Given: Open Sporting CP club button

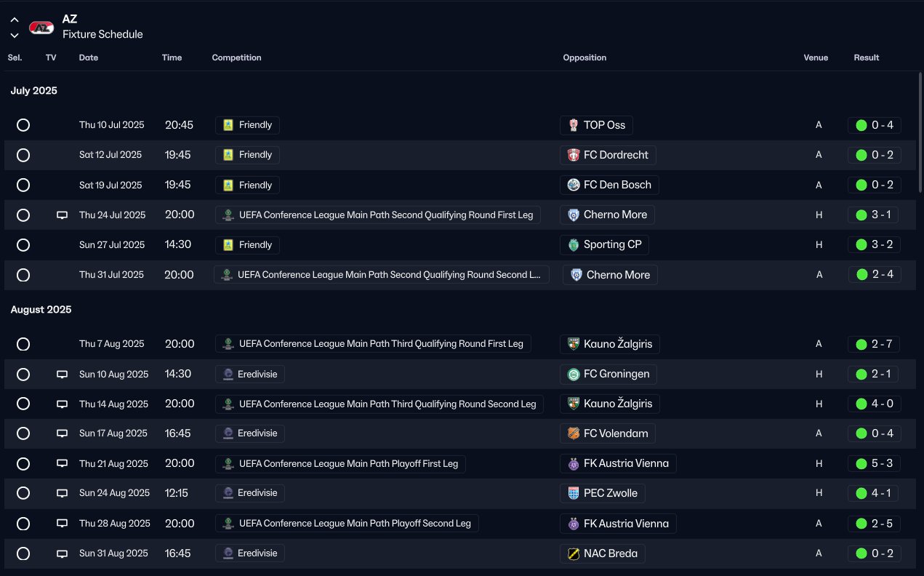Looking at the screenshot, I should 605,245.
